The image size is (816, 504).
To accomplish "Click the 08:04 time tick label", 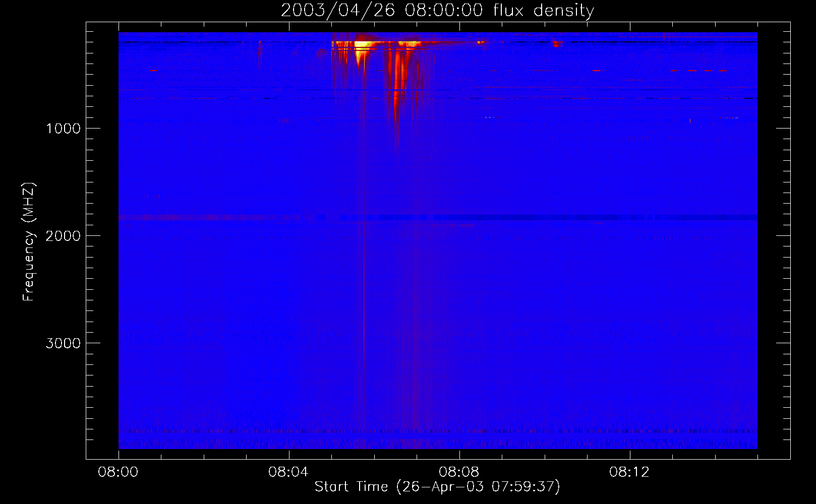I will [288, 472].
